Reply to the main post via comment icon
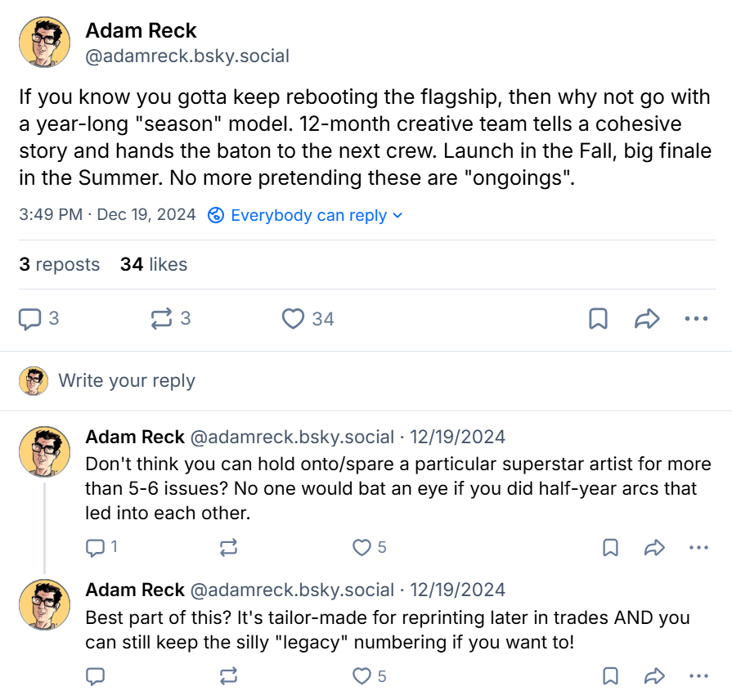Screen dimensions: 732x700 [30, 319]
